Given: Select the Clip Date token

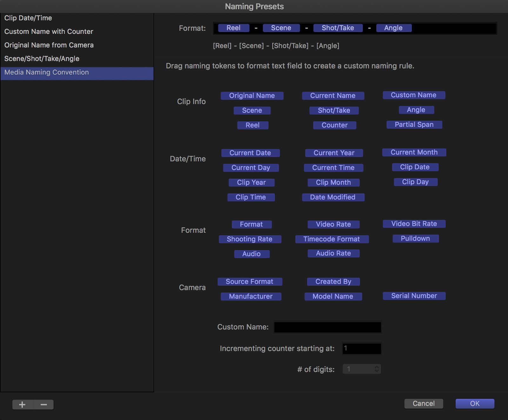Looking at the screenshot, I should click(x=415, y=167).
